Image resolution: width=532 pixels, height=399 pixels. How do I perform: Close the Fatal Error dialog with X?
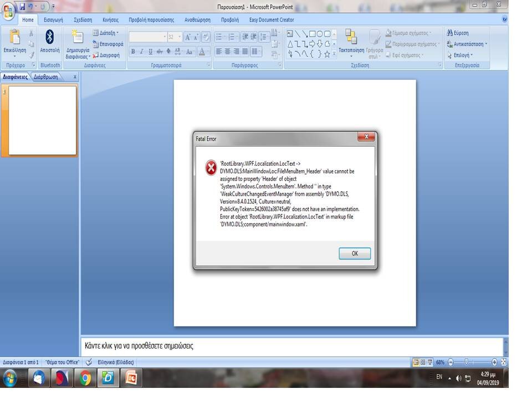[x=366, y=136]
